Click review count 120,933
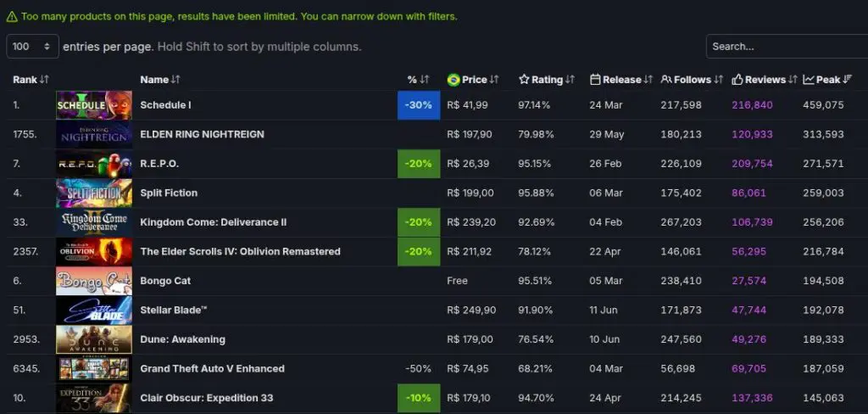Viewport: 868px width, 414px height. tap(752, 135)
